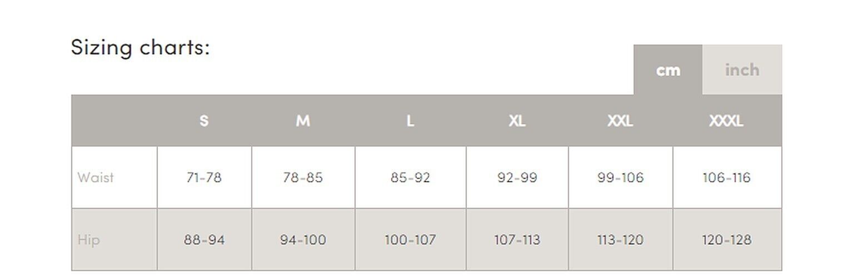Select the 113-120 hip cell
The height and width of the screenshot is (280, 868).
coord(620,240)
